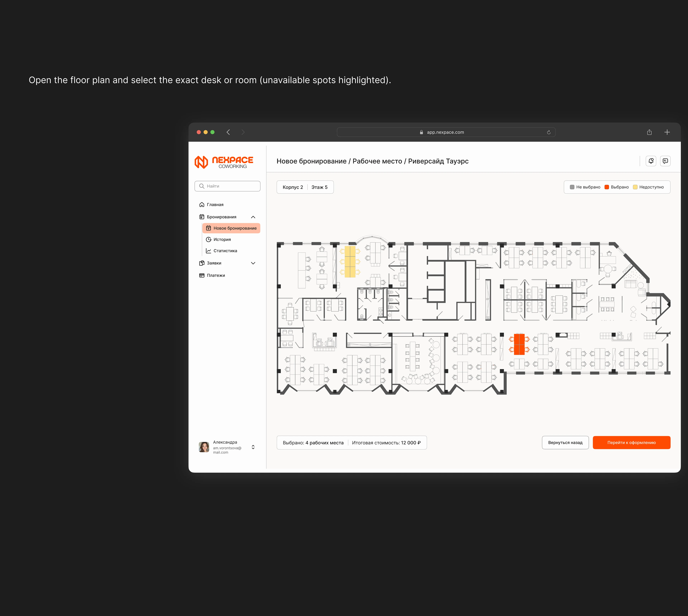
Task: Open the chat messages icon
Action: [665, 161]
